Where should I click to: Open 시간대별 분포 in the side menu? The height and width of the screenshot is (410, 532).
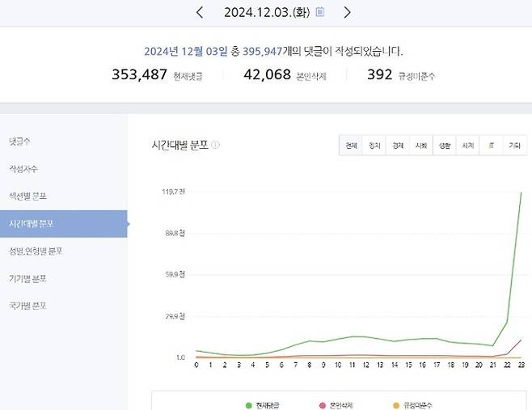tap(63, 224)
